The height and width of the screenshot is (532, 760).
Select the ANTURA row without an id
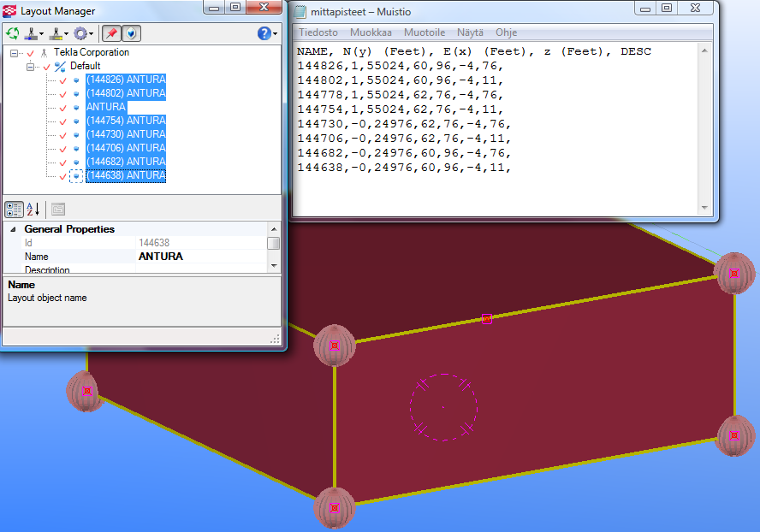coord(106,107)
